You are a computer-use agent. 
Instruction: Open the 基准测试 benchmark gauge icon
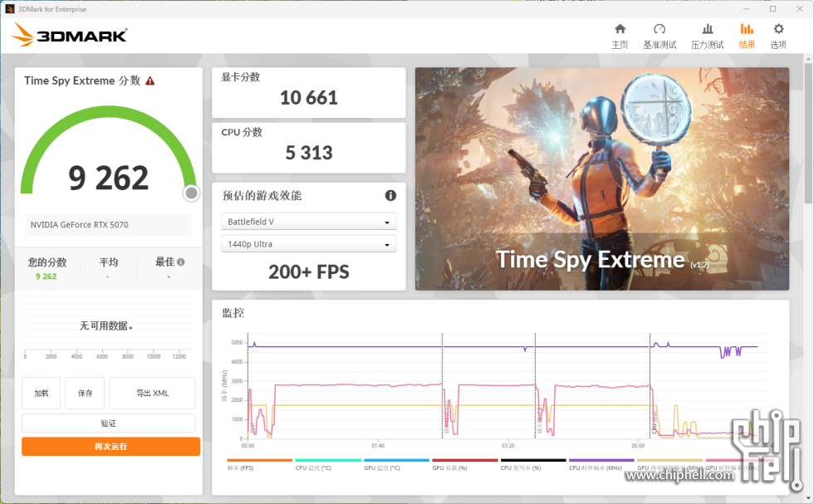pyautogui.click(x=660, y=29)
